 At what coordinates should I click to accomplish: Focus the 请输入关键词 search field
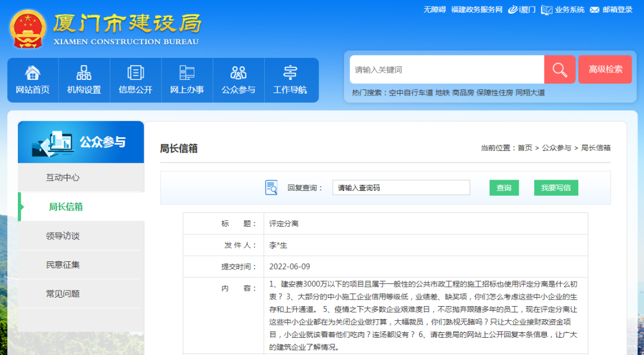point(446,70)
